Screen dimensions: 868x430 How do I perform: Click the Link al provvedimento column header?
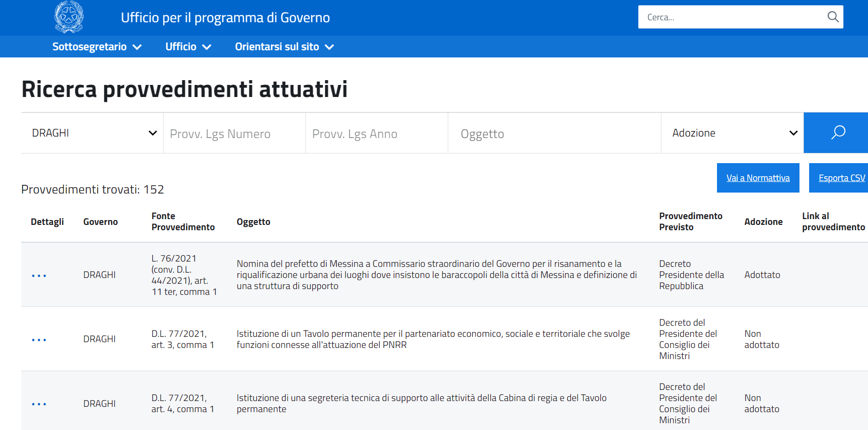pyautogui.click(x=833, y=222)
